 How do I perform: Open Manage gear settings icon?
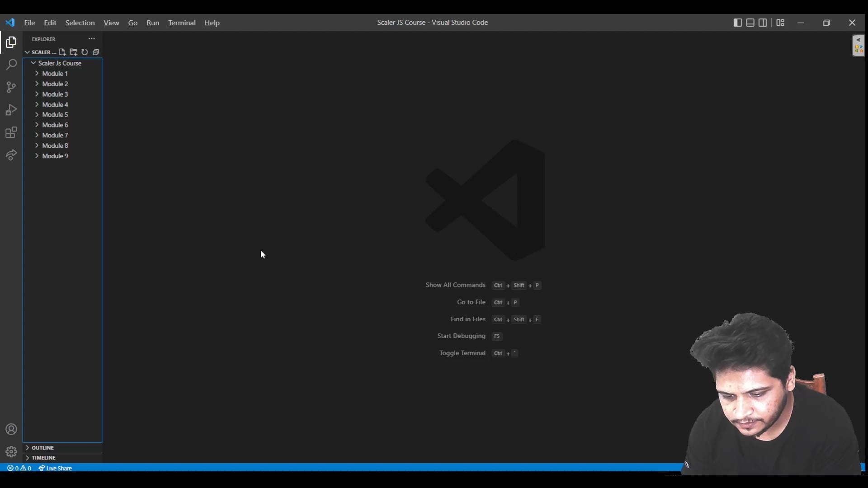coord(11,451)
